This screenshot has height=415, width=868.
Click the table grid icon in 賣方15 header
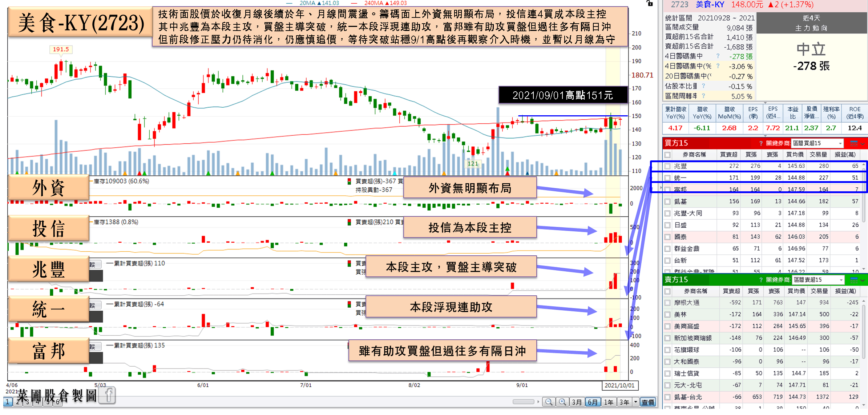click(854, 279)
